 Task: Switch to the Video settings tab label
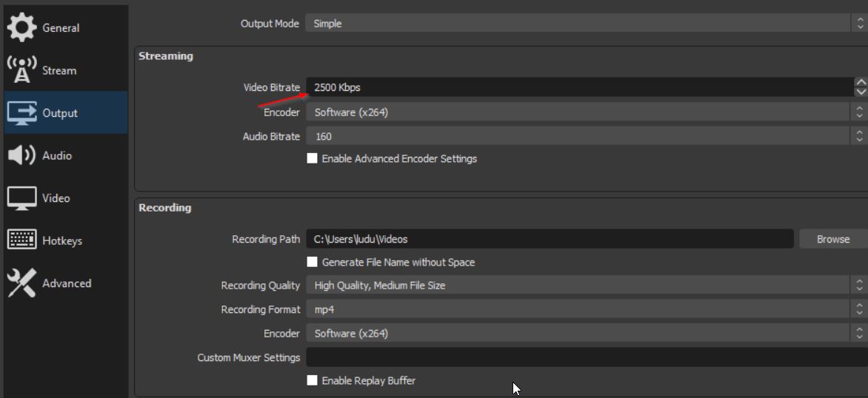click(x=56, y=198)
